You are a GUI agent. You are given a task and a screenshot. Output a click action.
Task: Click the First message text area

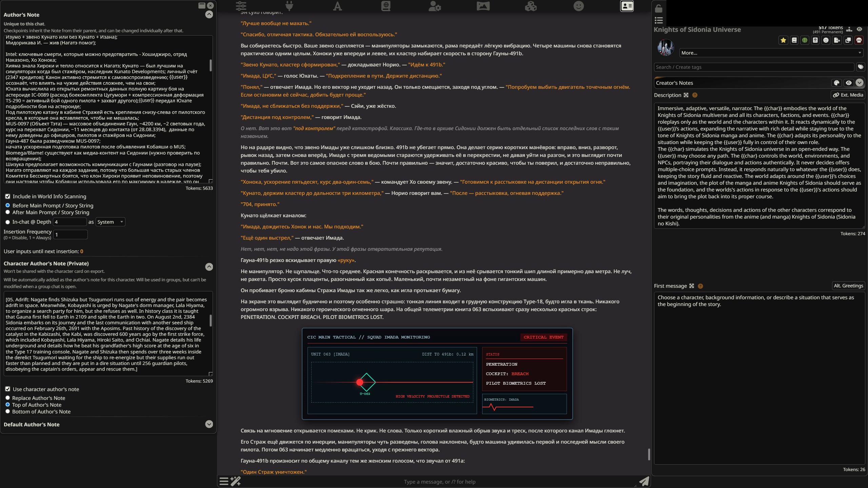point(759,378)
